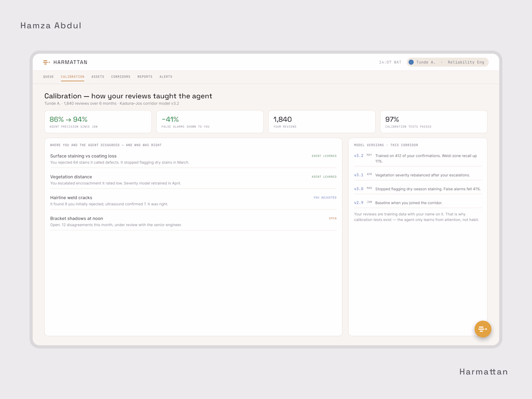Click the Model Versions · This Corridor header
The height and width of the screenshot is (399, 532).
(386, 145)
